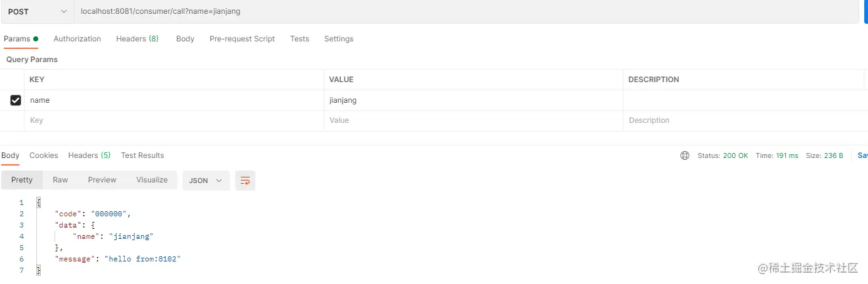Viewport: 868px width, 284px height.
Task: Select the Pretty view button
Action: 22,180
